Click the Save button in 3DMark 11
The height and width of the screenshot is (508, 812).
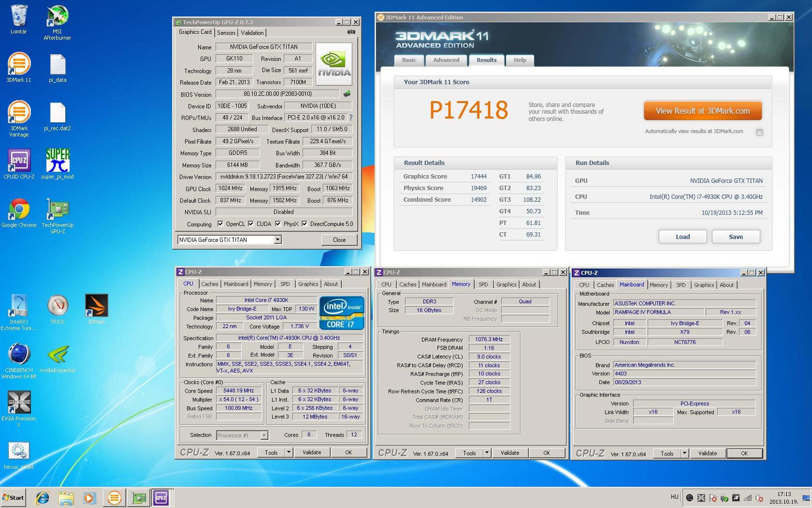pyautogui.click(x=736, y=237)
